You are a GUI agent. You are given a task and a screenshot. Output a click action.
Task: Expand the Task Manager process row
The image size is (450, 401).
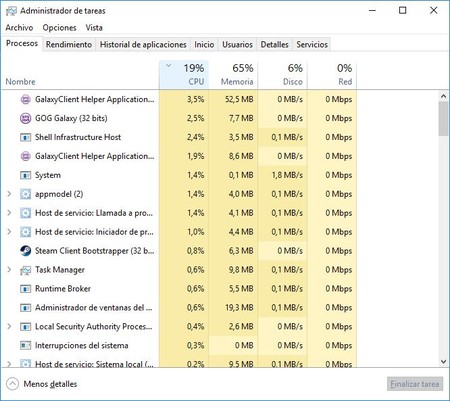pyautogui.click(x=9, y=269)
